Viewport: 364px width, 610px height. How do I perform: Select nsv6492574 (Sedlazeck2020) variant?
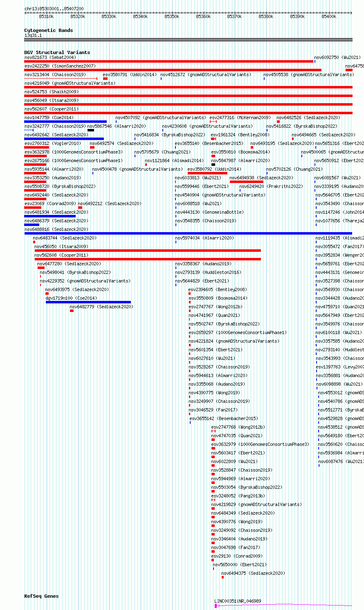[121, 143]
